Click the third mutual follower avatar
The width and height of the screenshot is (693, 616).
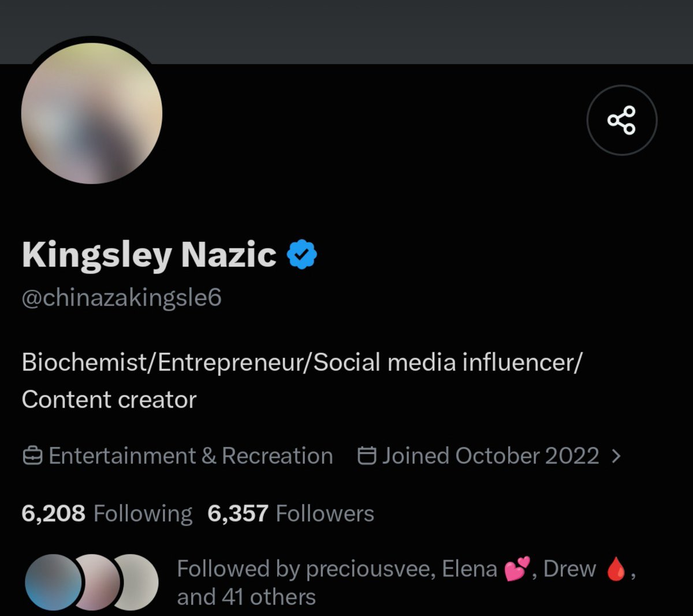[x=137, y=583]
